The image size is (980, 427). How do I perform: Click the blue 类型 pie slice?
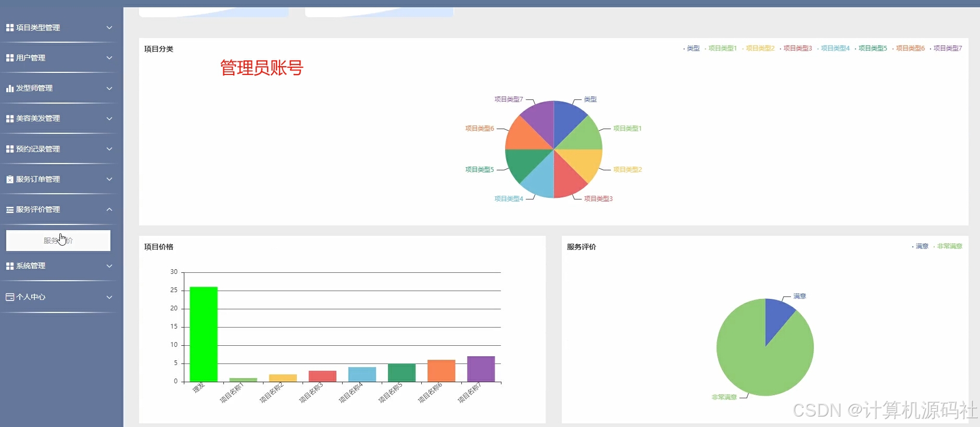coord(566,120)
